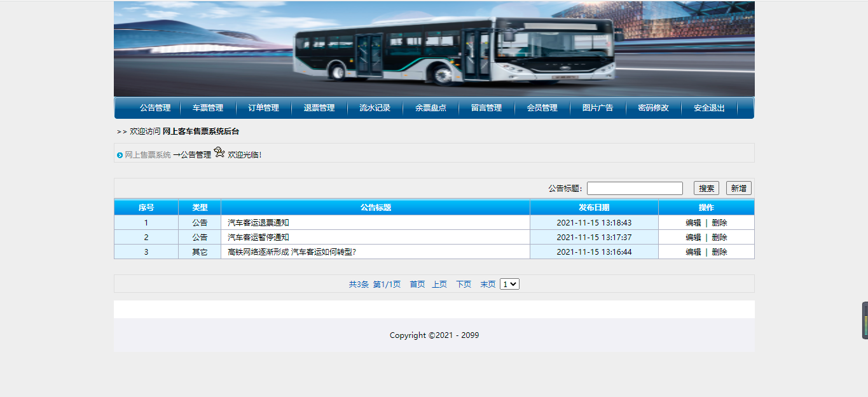Click the 搜索 button
Viewport: 868px width, 397px height.
point(706,188)
